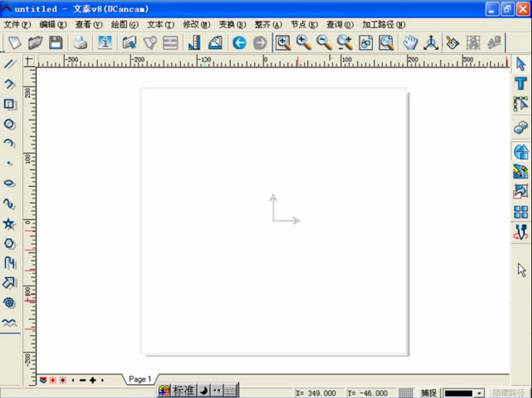Open the color dropdown in status bar
Image resolution: width=532 pixels, height=398 pixels.
(x=479, y=393)
